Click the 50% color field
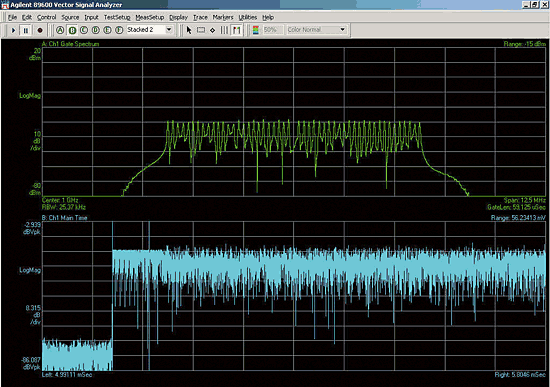The height and width of the screenshot is (387, 550). click(272, 30)
